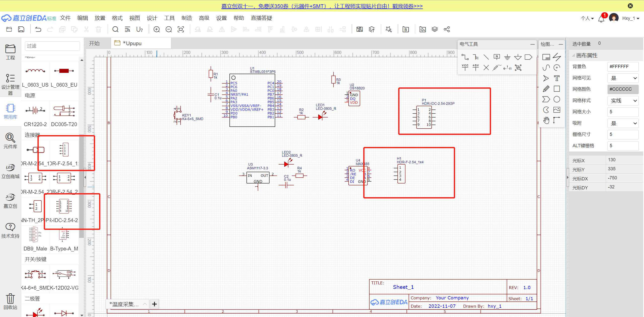
Task: Open the 网格样式 dropdown
Action: [x=623, y=101]
